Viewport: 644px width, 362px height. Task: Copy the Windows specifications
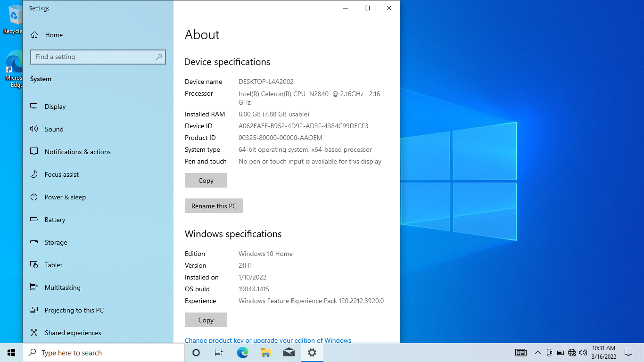coord(206,320)
